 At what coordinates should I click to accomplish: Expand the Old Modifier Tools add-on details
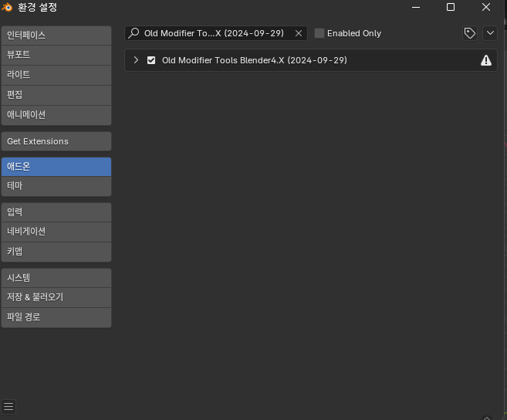136,60
